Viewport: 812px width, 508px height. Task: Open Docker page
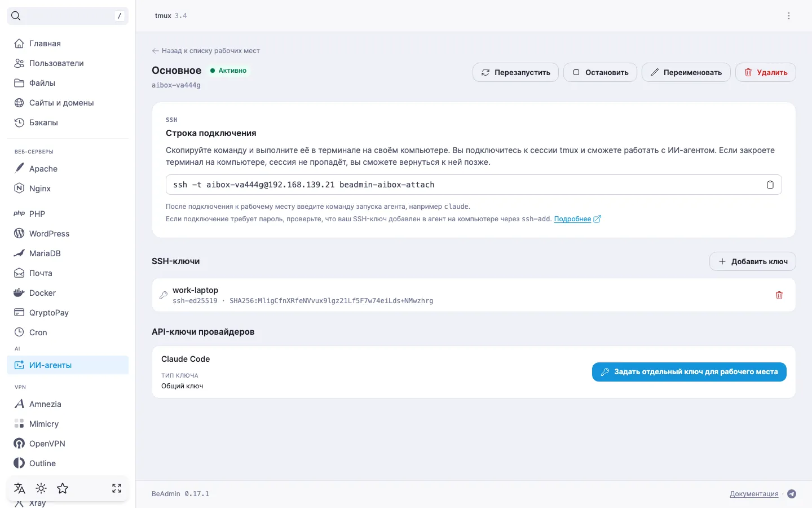pyautogui.click(x=68, y=293)
